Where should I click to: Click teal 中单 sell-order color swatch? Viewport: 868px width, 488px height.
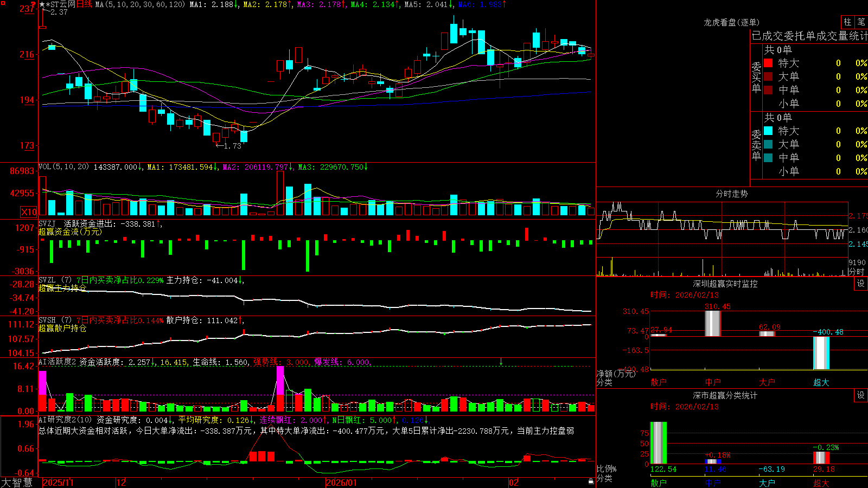click(768, 158)
